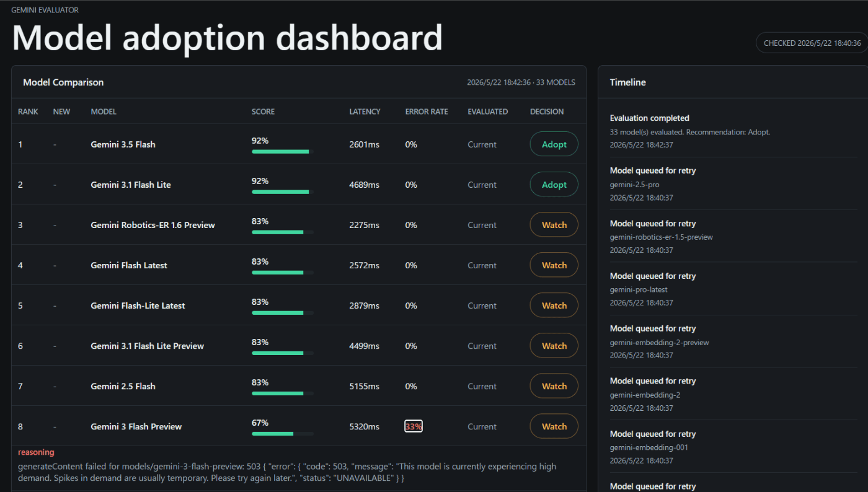This screenshot has width=868, height=492.
Task: Click the LATENCY column header
Action: pos(365,112)
